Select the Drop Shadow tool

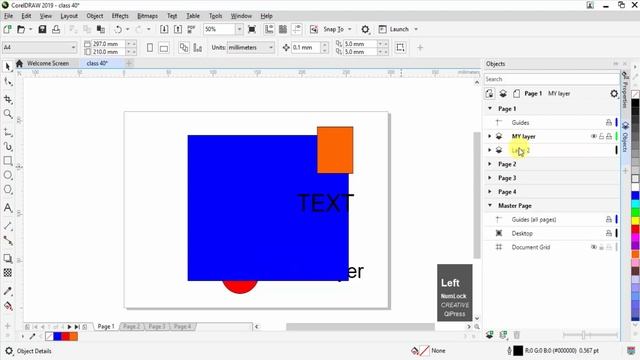tap(8, 258)
